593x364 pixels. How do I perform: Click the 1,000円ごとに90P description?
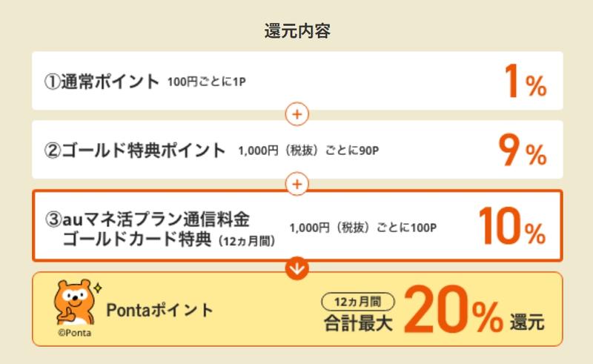(308, 151)
